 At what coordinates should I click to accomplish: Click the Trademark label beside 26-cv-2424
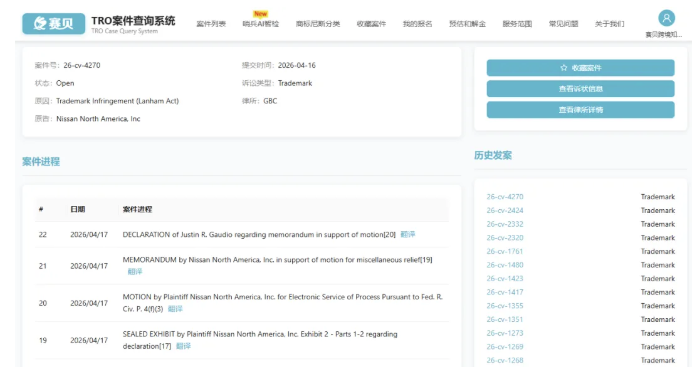[658, 210]
